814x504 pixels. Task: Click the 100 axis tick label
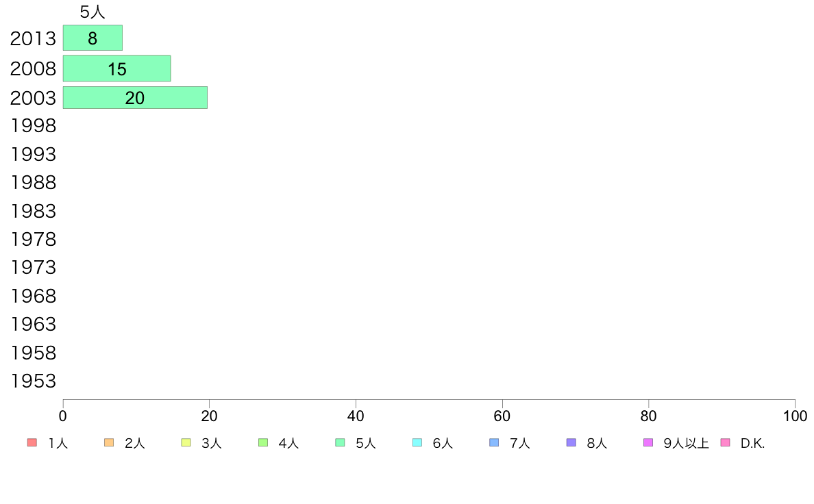[795, 416]
